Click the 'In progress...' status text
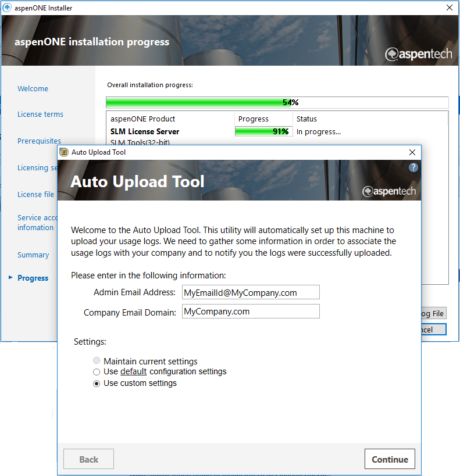This screenshot has height=476, width=460. (319, 132)
